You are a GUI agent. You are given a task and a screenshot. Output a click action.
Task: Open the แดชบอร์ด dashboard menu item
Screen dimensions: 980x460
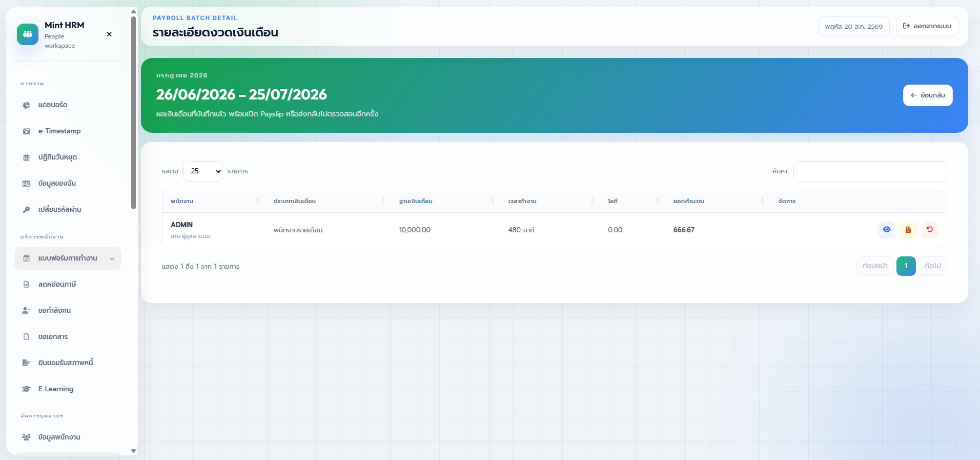[68, 105]
